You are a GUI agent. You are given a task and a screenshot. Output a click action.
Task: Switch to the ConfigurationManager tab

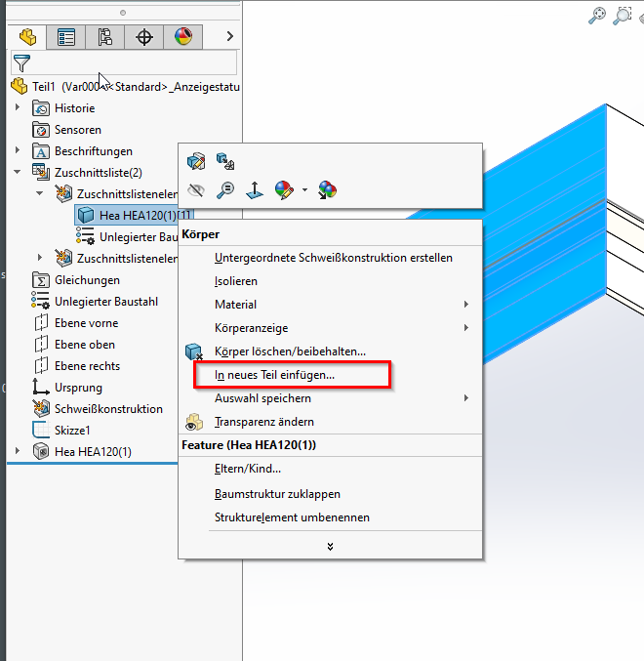104,37
